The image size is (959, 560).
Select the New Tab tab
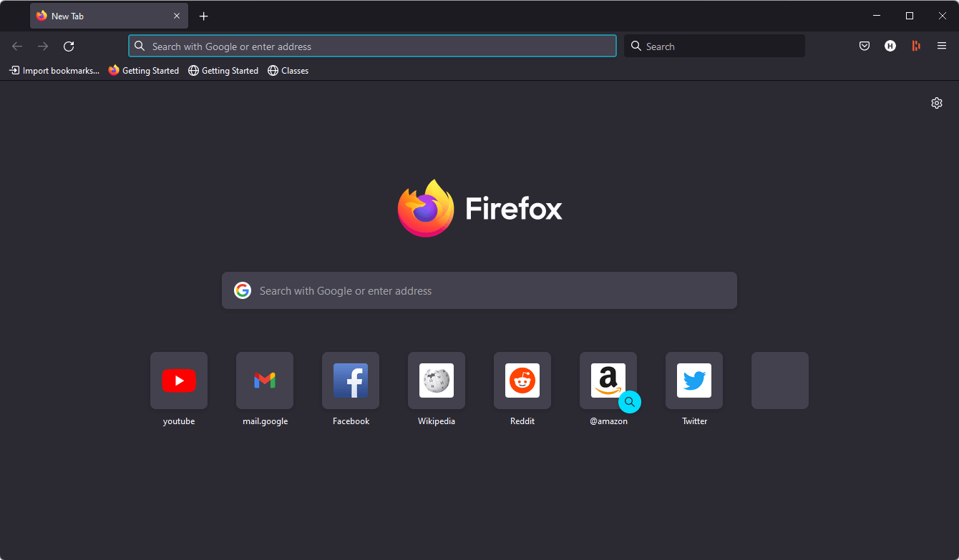109,16
